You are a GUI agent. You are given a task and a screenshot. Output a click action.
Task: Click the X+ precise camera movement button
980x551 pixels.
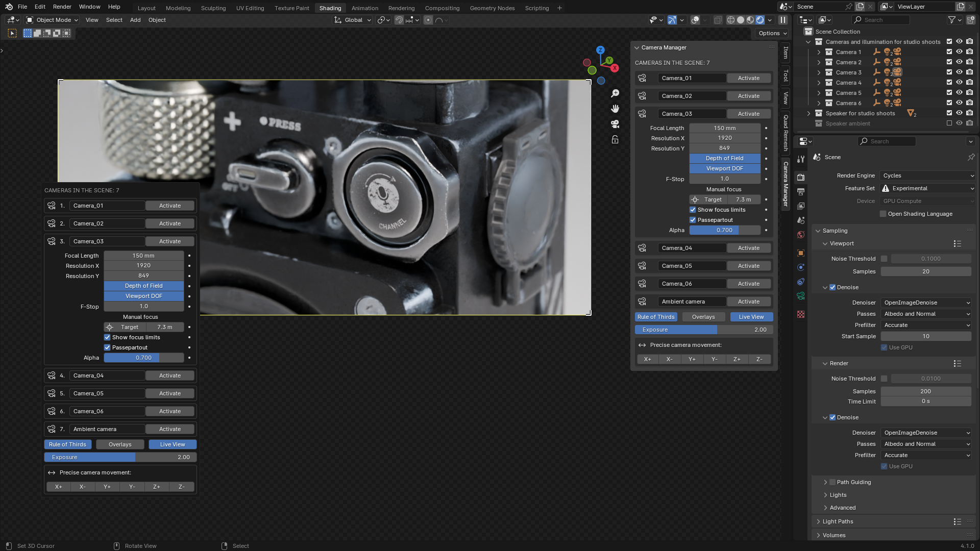(x=648, y=359)
